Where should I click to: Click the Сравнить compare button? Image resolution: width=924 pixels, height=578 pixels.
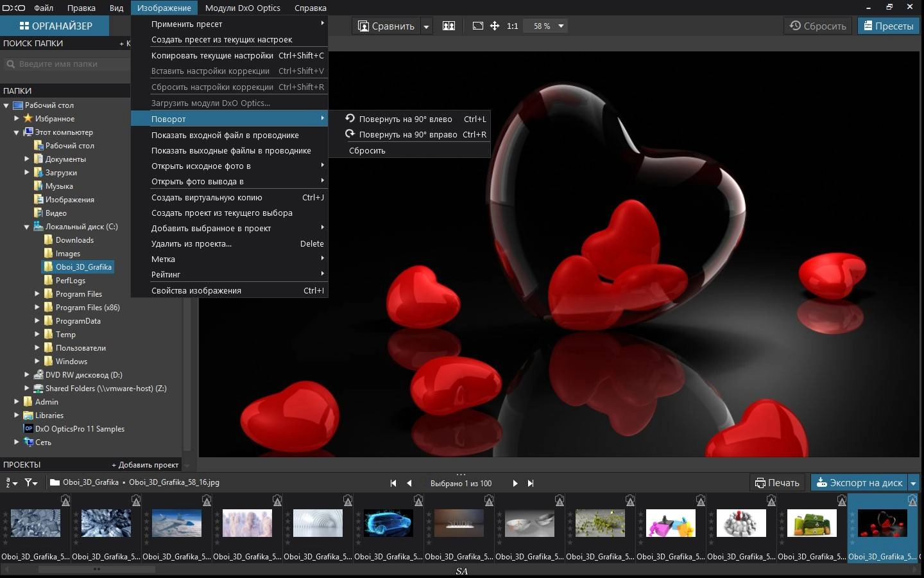coord(386,26)
